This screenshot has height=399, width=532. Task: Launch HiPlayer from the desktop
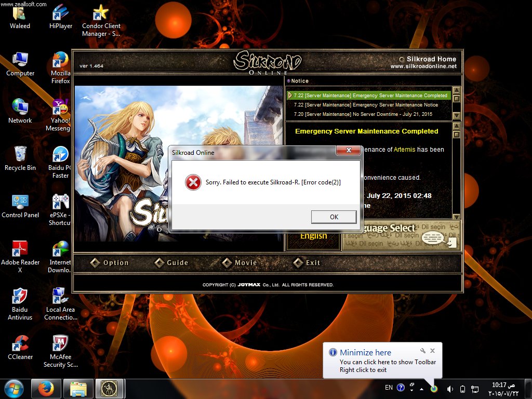[60, 16]
